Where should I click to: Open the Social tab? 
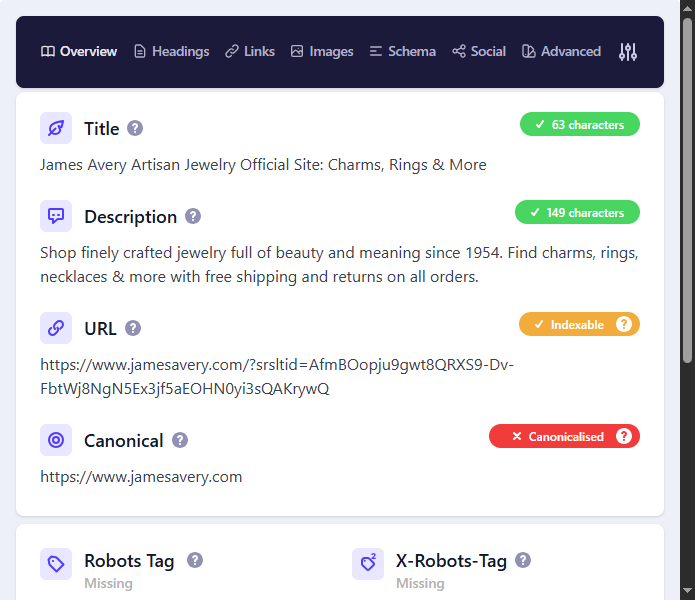click(479, 52)
